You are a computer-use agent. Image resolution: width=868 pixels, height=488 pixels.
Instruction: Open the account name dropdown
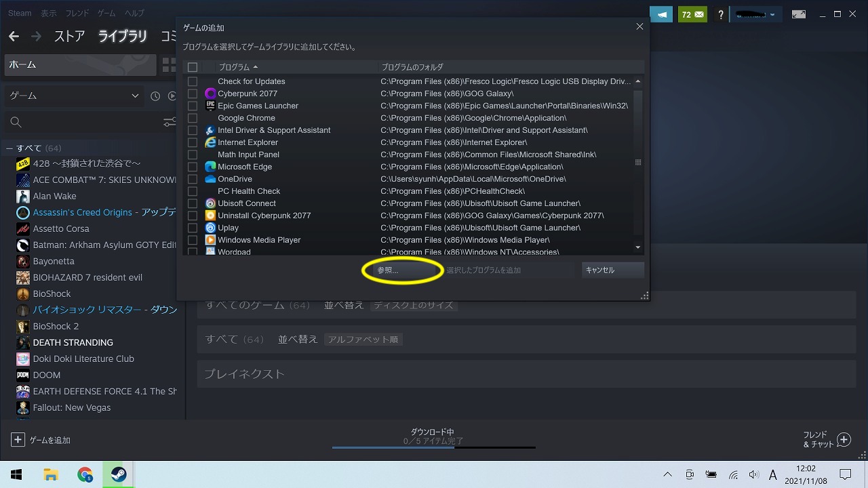tap(757, 14)
